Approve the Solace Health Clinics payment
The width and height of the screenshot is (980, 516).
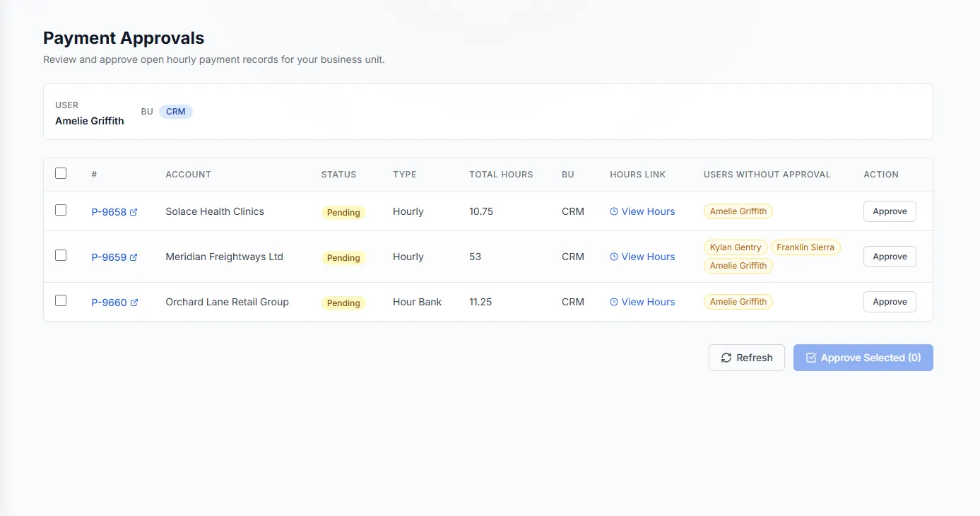pyautogui.click(x=890, y=211)
